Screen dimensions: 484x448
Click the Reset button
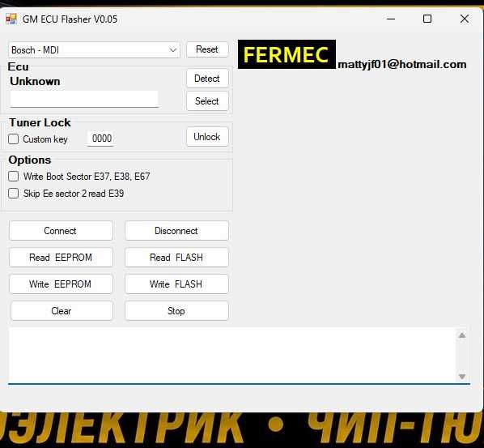[207, 49]
